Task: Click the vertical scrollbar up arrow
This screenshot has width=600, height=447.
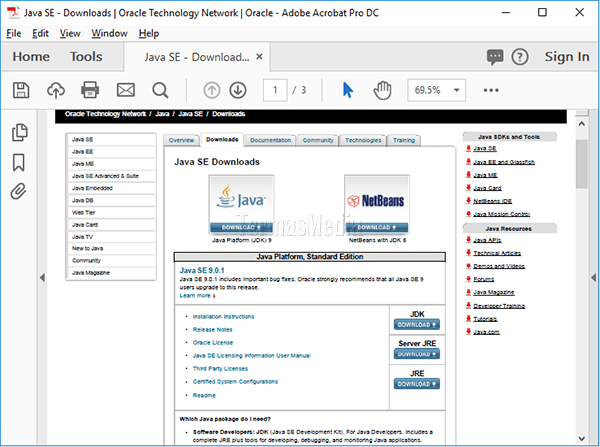Action: pos(582,124)
